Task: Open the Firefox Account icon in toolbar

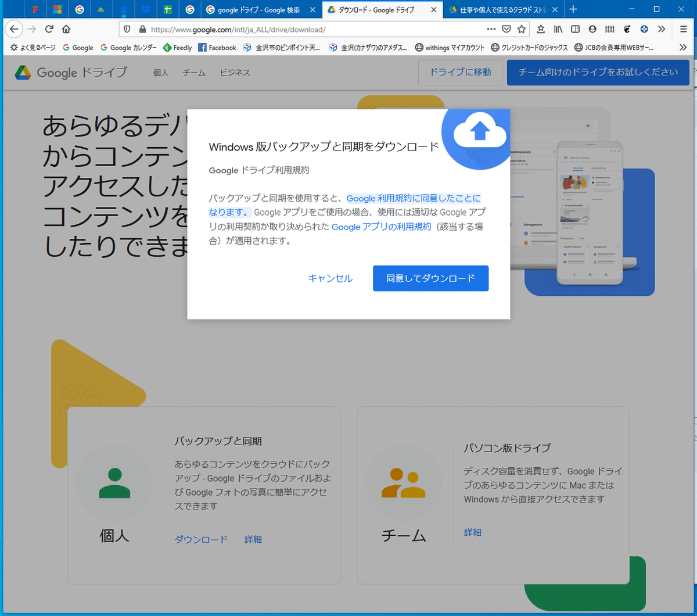Action: click(x=592, y=28)
